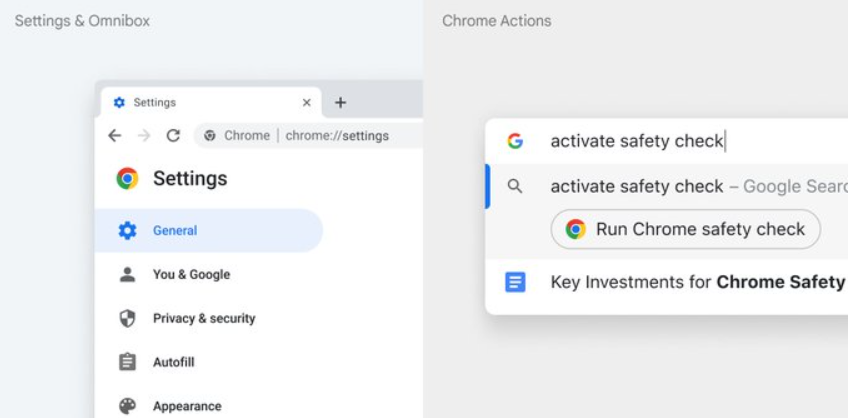This screenshot has width=848, height=418.
Task: Select General in the settings sidebar
Action: 175,231
